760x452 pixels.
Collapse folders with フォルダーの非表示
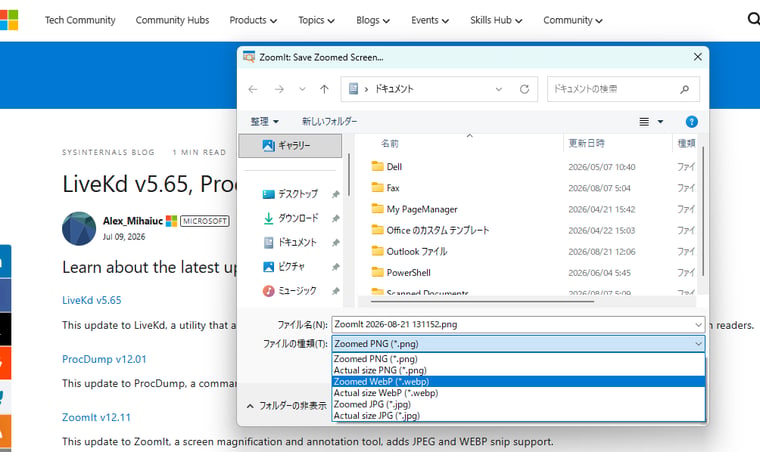click(x=286, y=406)
